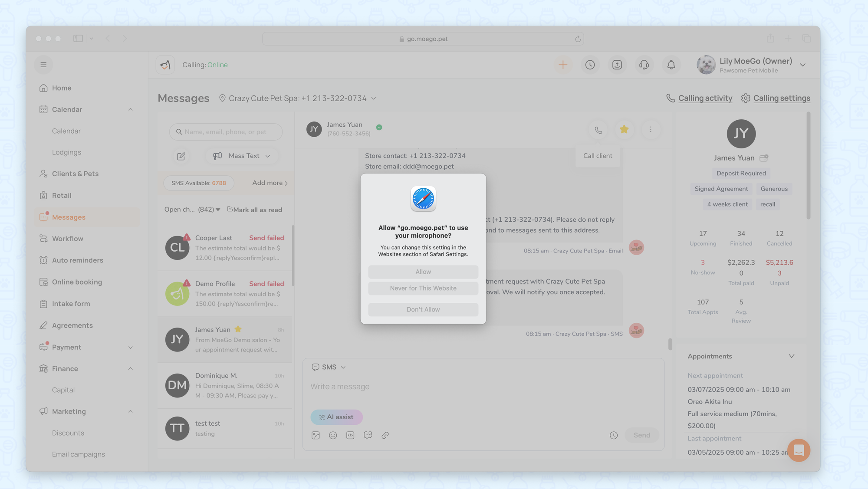The width and height of the screenshot is (868, 489).
Task: Open the Calling settings link
Action: (781, 98)
